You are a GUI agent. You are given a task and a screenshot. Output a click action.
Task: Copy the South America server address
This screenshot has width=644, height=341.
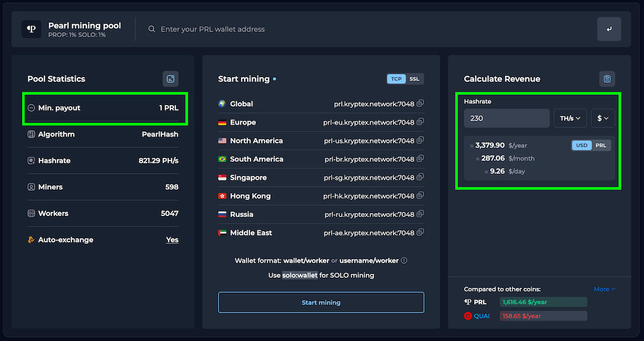tap(420, 159)
